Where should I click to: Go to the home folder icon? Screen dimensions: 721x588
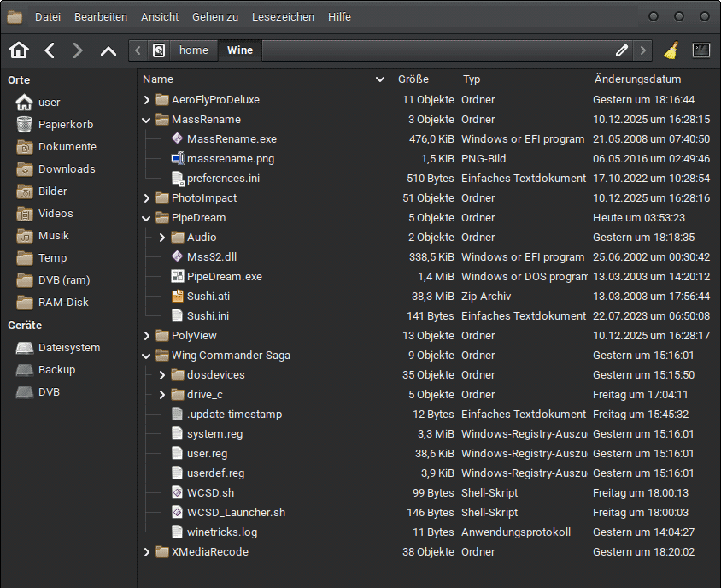[x=19, y=50]
